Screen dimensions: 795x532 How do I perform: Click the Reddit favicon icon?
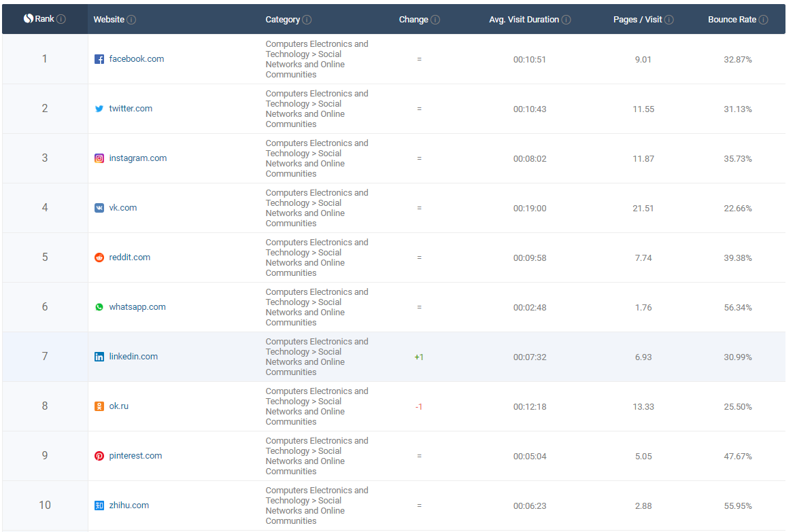[x=99, y=258]
